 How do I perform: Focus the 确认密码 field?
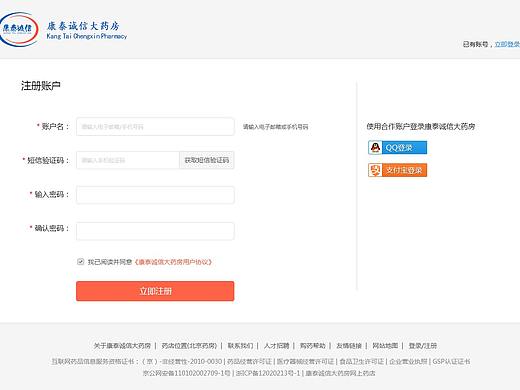pyautogui.click(x=155, y=231)
